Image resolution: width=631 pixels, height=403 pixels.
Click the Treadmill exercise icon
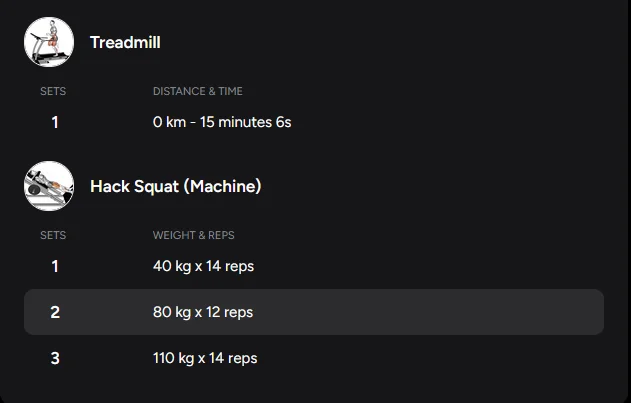(49, 42)
